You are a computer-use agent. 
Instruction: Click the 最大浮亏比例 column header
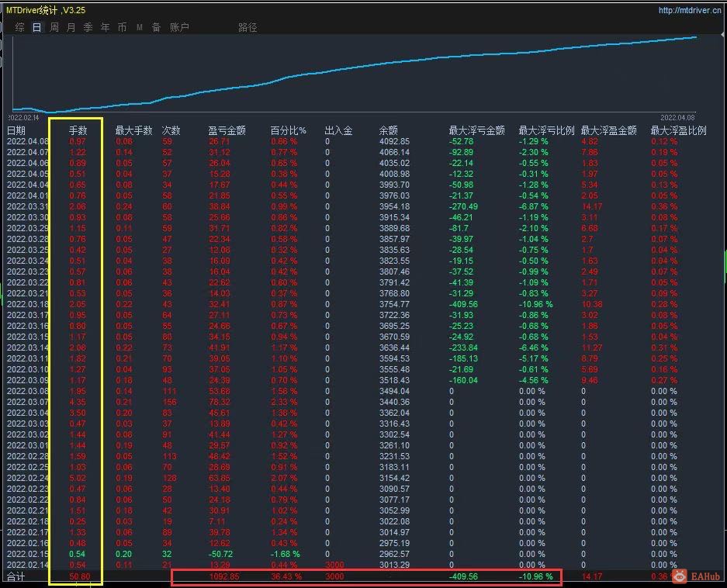pos(546,130)
